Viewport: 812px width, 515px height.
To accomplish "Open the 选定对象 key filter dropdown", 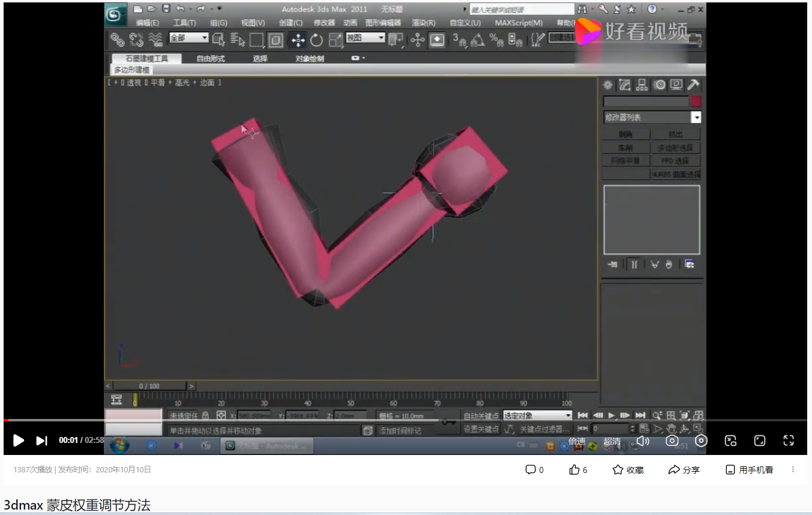I will click(538, 415).
